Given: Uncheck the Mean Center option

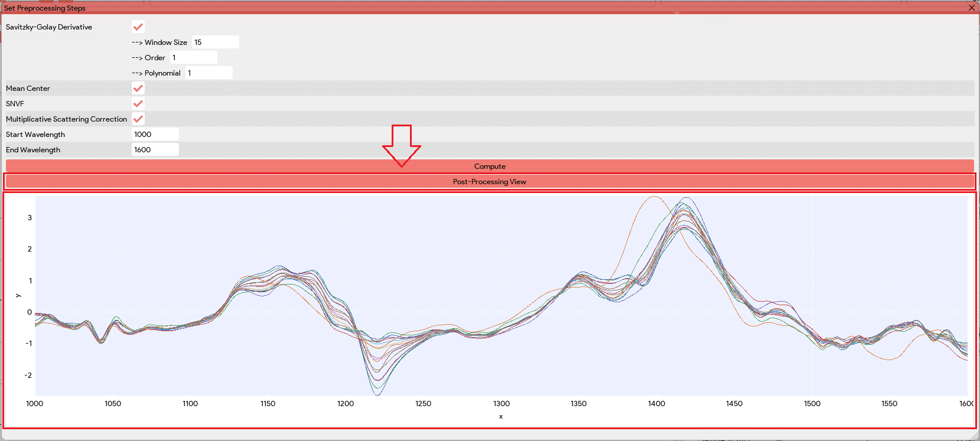Looking at the screenshot, I should pyautogui.click(x=138, y=89).
